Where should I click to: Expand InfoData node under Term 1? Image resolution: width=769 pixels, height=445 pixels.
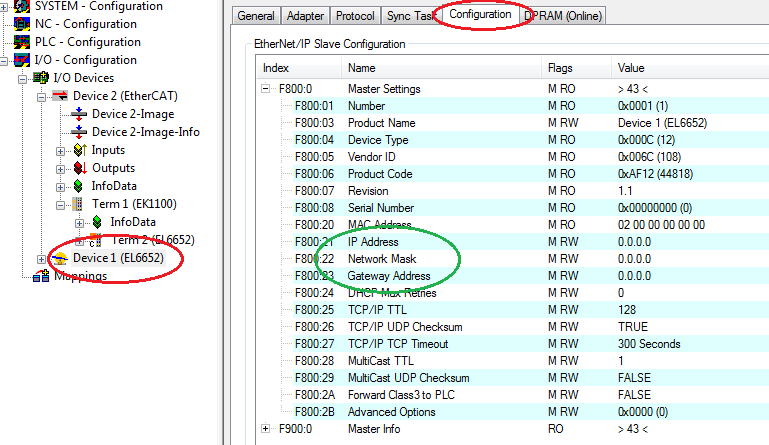(79, 223)
